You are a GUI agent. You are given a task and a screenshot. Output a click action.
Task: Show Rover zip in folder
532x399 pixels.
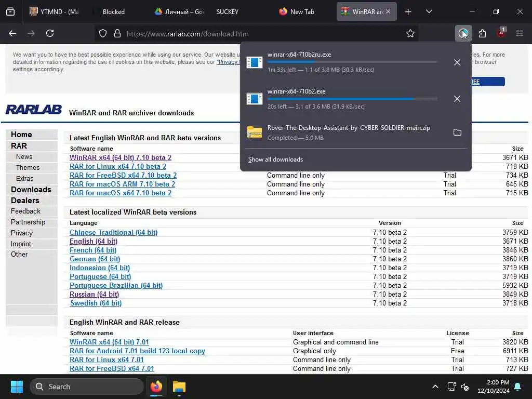(457, 132)
